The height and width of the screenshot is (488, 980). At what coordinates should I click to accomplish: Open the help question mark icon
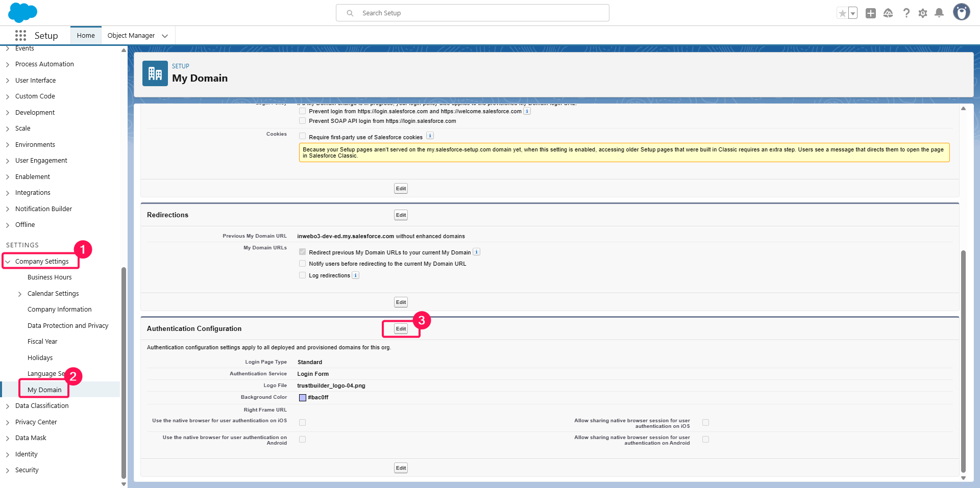click(x=906, y=13)
